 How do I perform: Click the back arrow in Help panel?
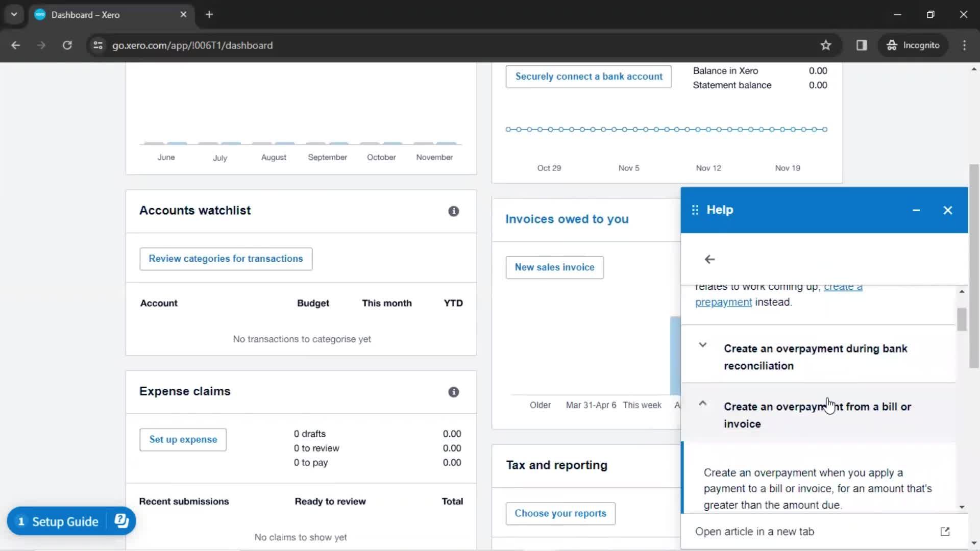click(709, 260)
